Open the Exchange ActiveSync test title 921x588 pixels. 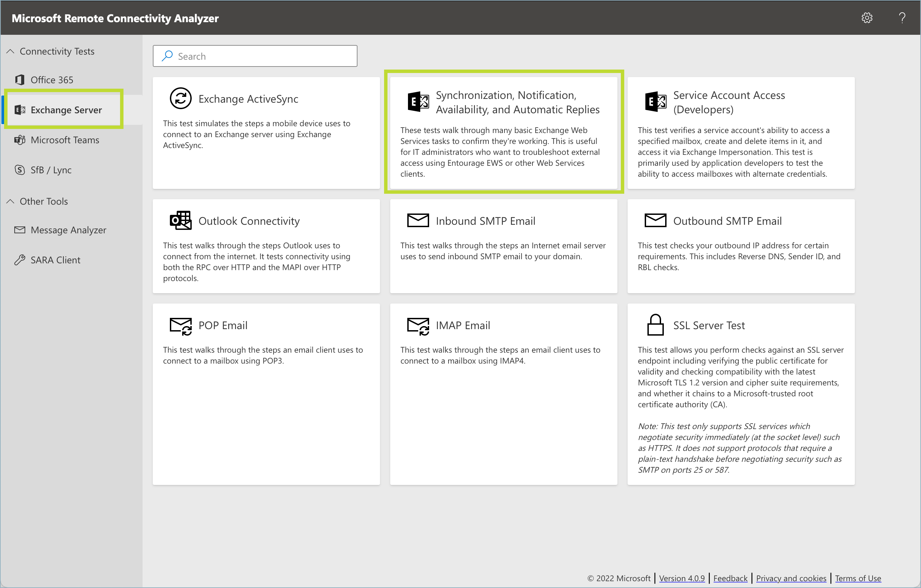pos(248,99)
